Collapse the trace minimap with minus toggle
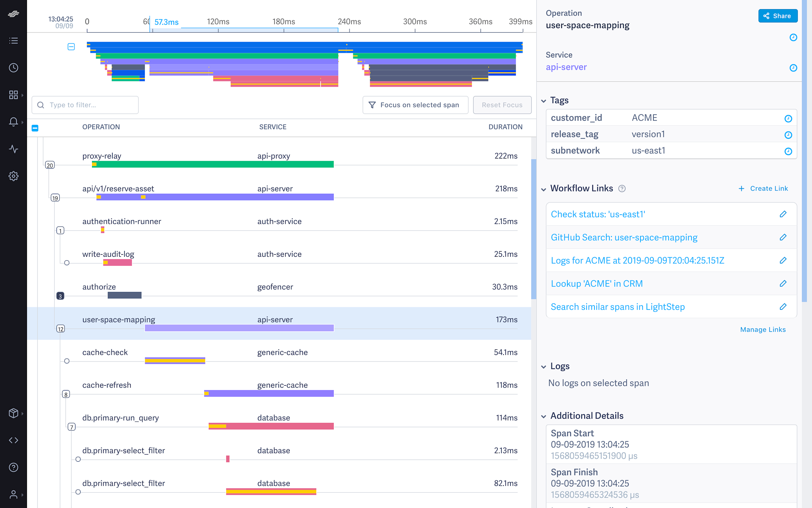This screenshot has width=812, height=508. coord(71,47)
